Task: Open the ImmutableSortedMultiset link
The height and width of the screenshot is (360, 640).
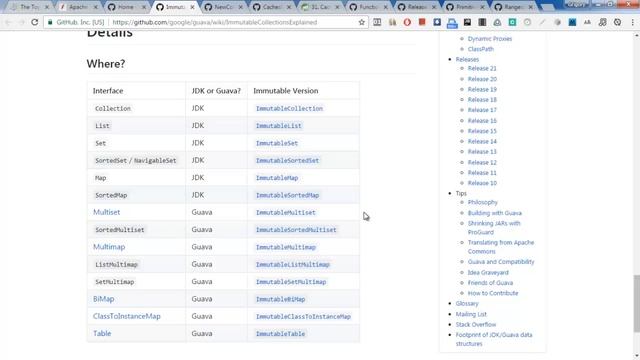Action: [296, 230]
